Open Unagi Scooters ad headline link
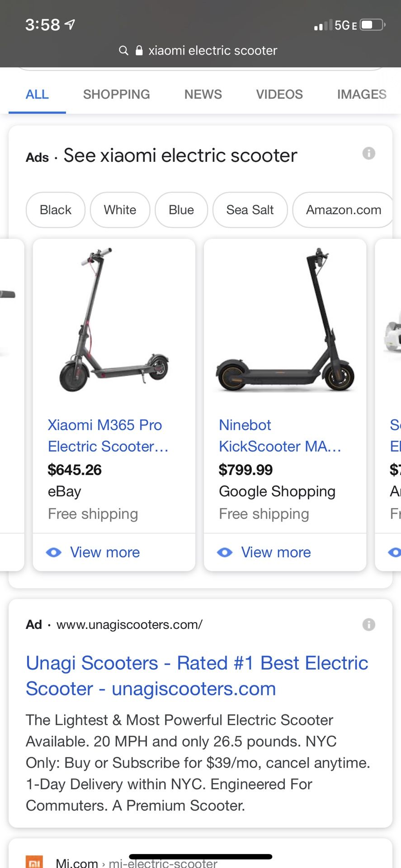 pos(197,675)
